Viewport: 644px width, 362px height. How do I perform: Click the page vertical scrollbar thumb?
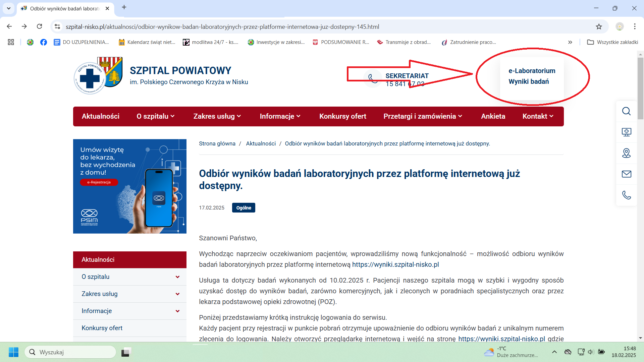click(640, 88)
